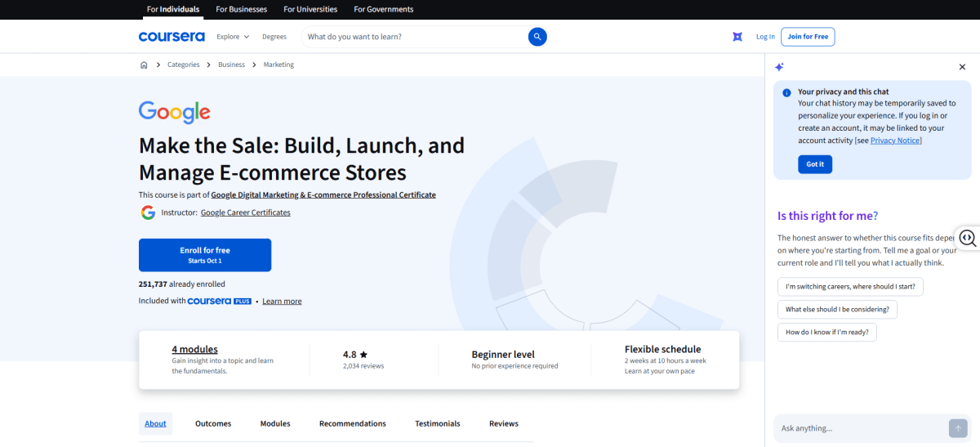980x447 pixels.
Task: Open the 4 modules link
Action: pos(194,349)
